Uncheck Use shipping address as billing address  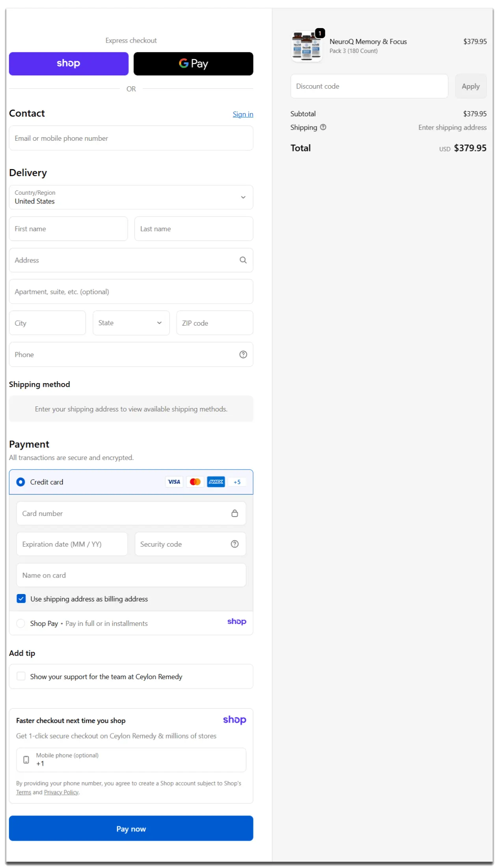point(21,599)
